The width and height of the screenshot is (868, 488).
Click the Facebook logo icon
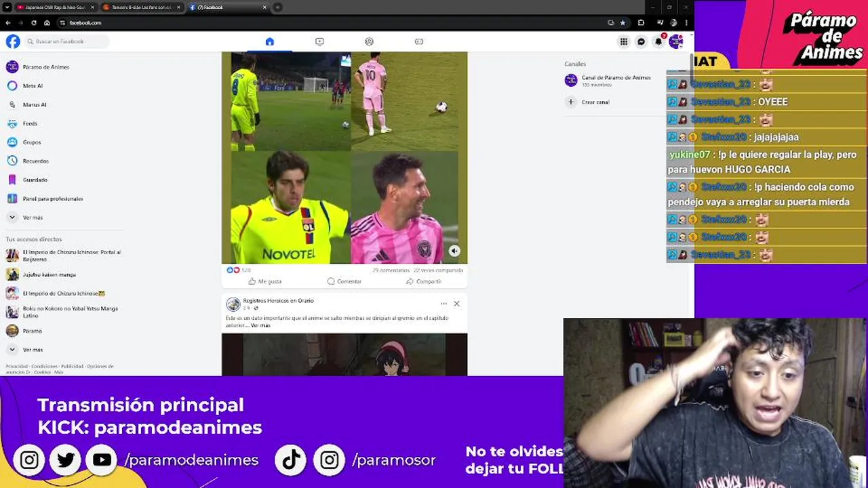[x=13, y=41]
